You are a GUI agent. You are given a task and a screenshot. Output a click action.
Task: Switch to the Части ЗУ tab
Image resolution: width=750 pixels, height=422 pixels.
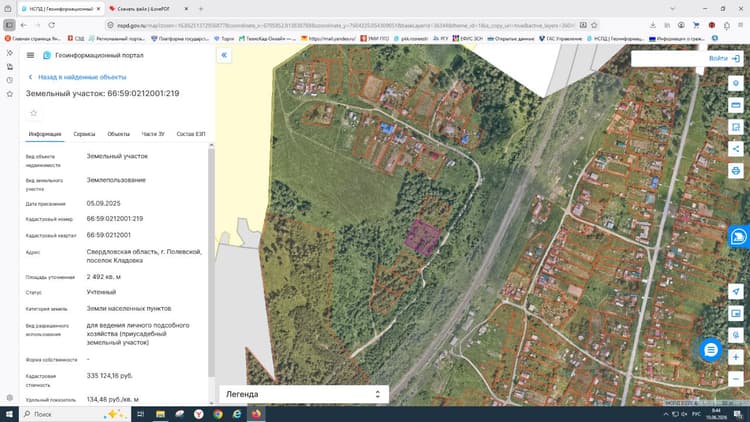point(153,134)
